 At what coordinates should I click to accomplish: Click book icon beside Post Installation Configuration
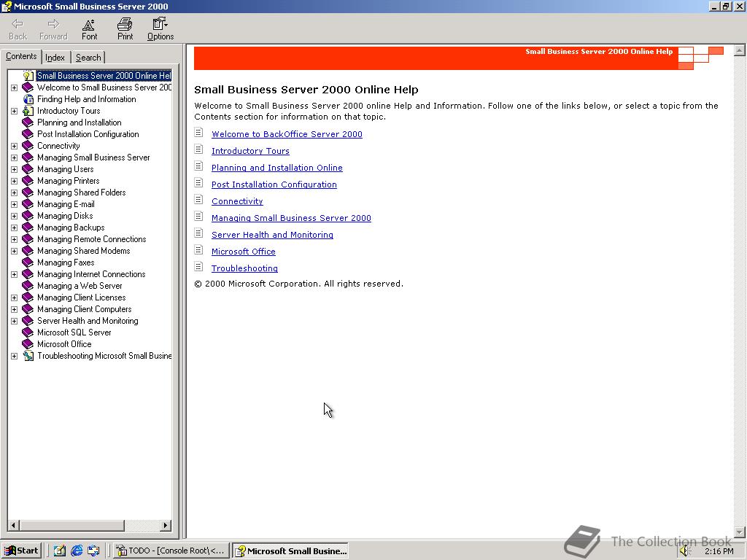point(28,134)
